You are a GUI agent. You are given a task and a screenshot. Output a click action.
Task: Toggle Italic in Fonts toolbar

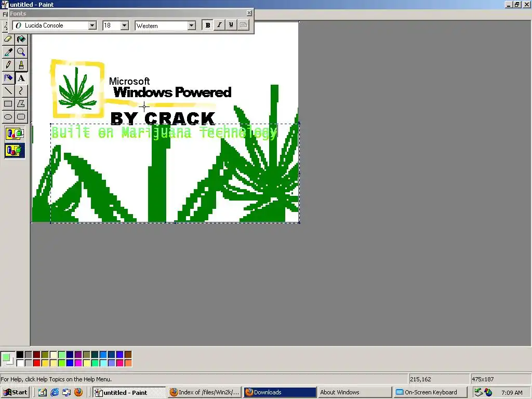pos(219,25)
